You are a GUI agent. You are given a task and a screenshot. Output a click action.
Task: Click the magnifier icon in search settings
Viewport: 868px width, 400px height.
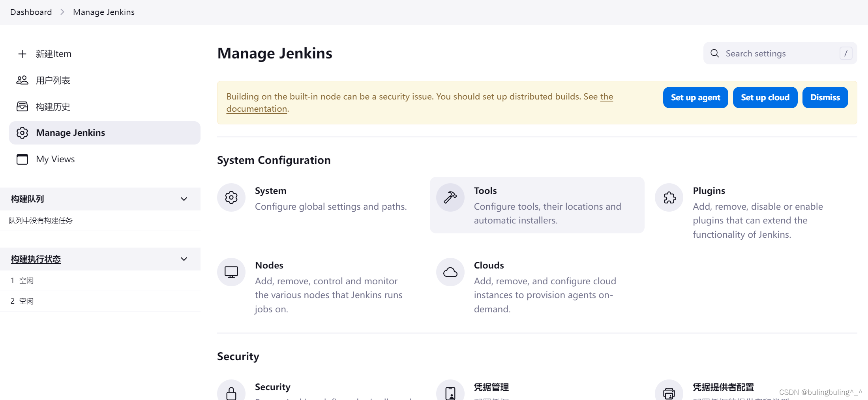[715, 53]
